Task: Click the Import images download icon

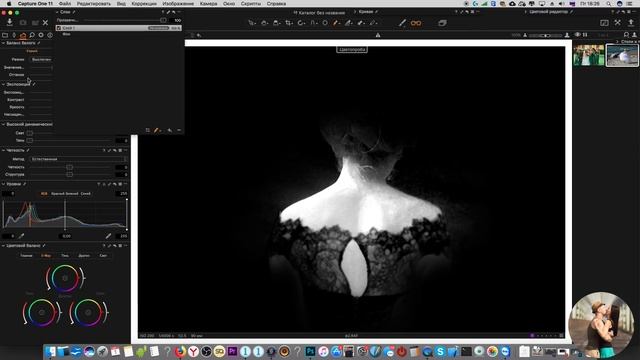Action: coord(10,22)
